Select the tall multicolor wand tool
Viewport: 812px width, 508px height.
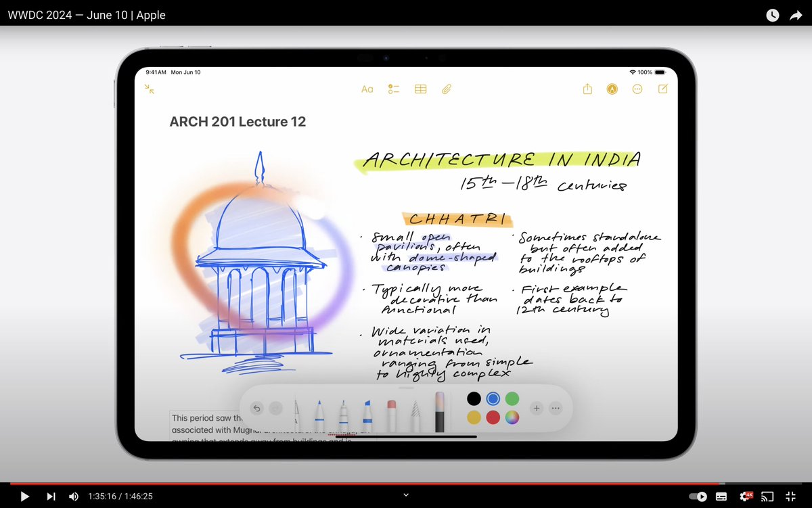440,411
